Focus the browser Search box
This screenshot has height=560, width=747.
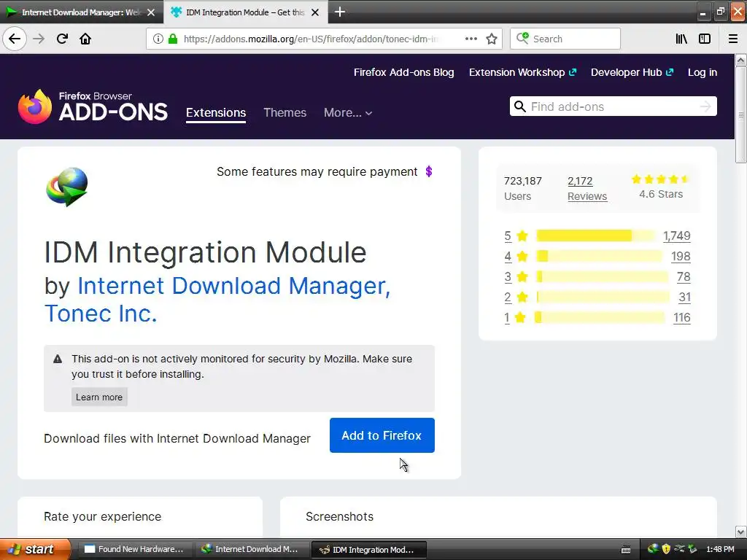(x=565, y=39)
